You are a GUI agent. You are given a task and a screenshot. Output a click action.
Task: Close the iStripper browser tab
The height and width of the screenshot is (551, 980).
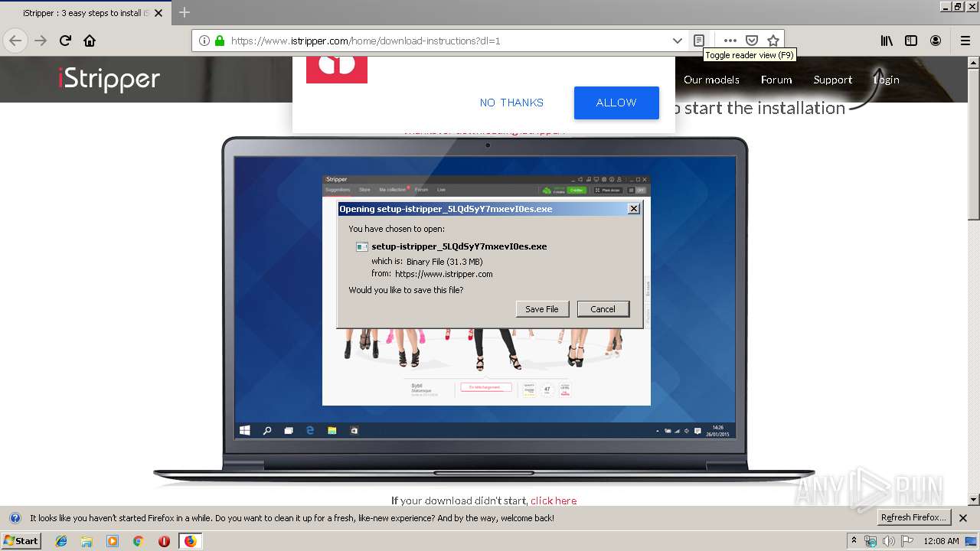[159, 13]
